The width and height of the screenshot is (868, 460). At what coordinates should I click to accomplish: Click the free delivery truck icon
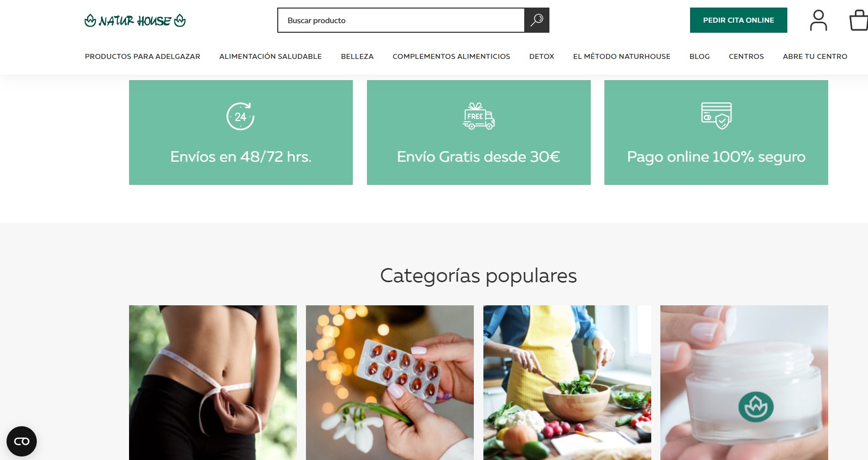coord(478,116)
